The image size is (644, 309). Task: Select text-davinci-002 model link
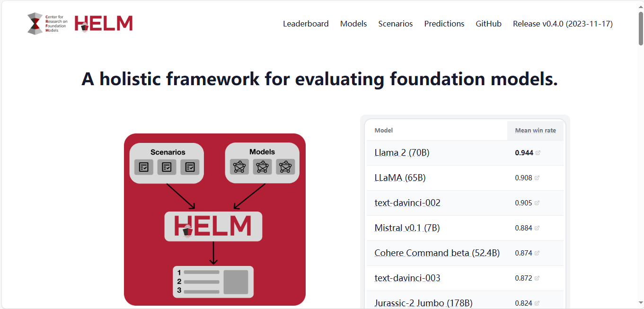point(407,203)
